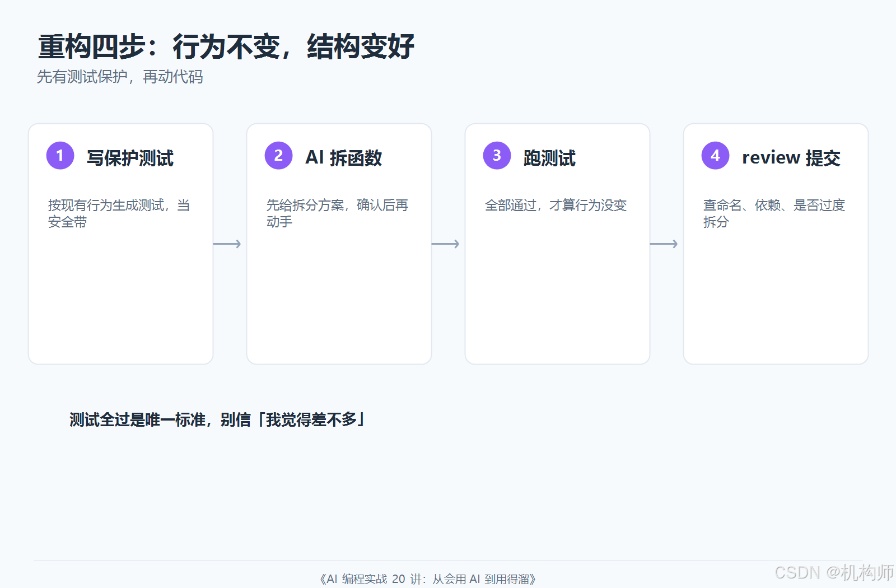Click the heading 跑测试

click(549, 158)
